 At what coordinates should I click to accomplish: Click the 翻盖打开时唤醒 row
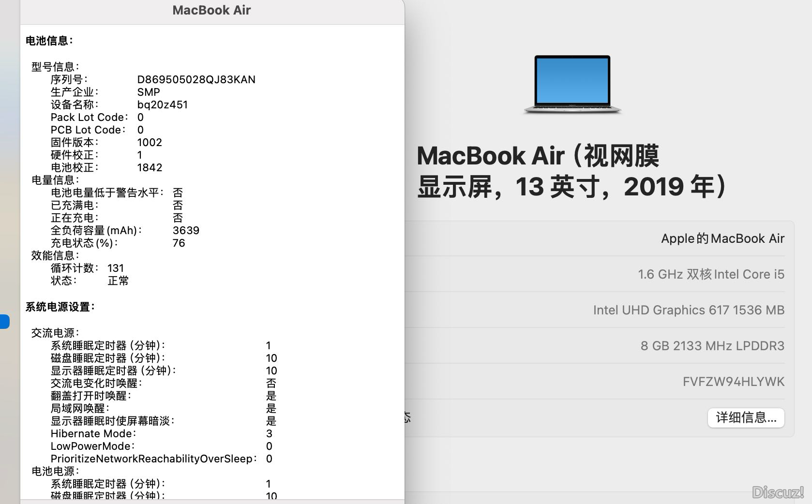click(x=164, y=396)
